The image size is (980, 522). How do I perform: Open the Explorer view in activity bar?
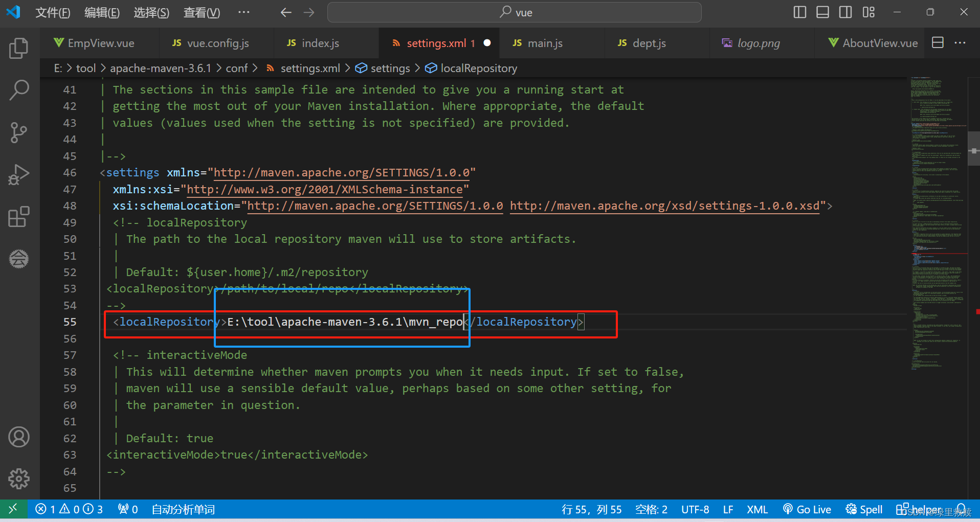tap(19, 48)
